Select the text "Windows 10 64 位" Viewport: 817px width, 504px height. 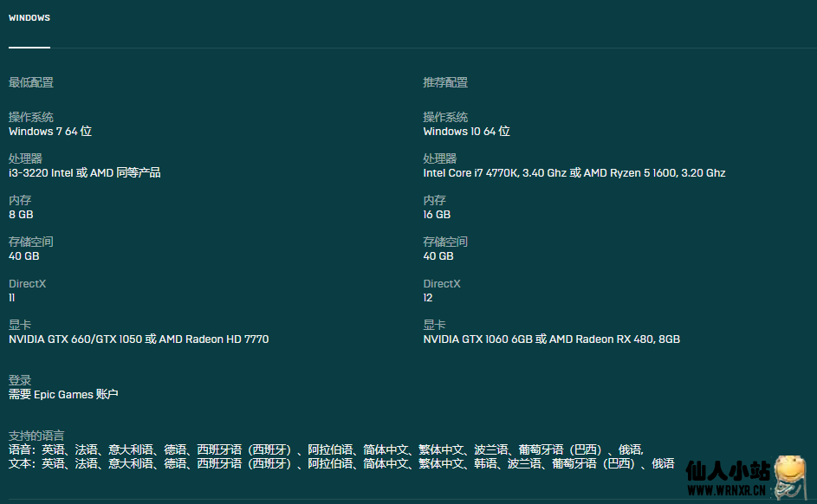coord(466,132)
